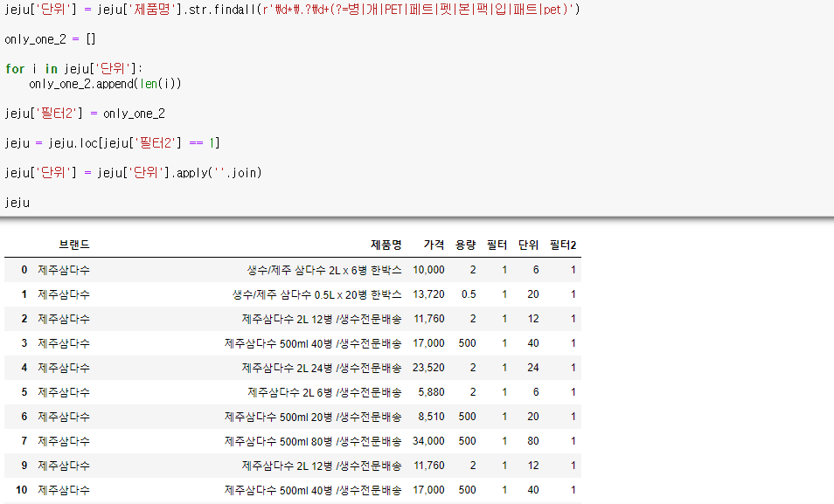Click brand cell 제주삼다수 in row 3
This screenshot has width=834, height=504.
64,343
